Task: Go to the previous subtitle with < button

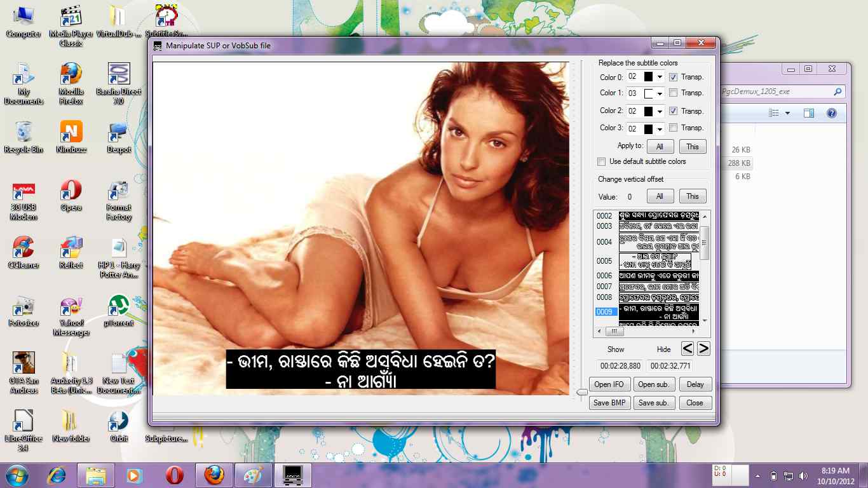Action: (688, 348)
